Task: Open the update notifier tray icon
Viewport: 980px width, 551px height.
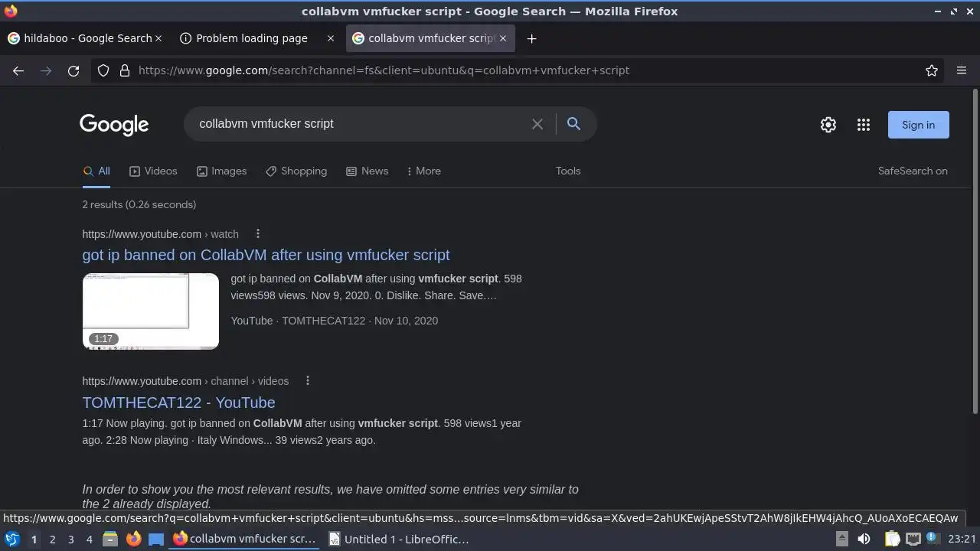Action: tap(933, 539)
